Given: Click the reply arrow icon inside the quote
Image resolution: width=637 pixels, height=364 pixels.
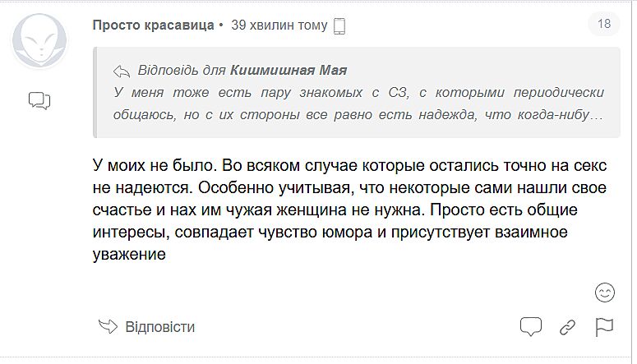Looking at the screenshot, I should (x=122, y=70).
